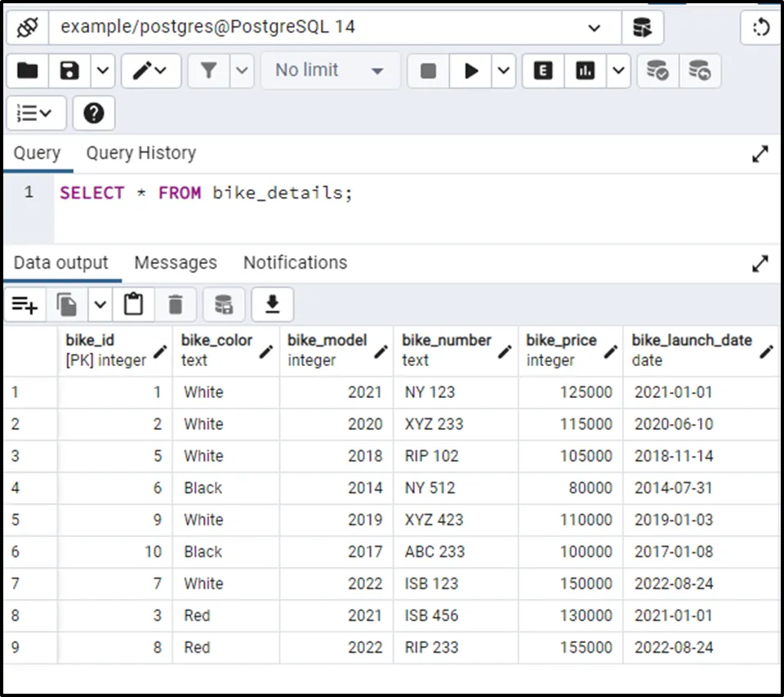Click the connection status icon
Screen dimensions: 784x697
(28, 27)
